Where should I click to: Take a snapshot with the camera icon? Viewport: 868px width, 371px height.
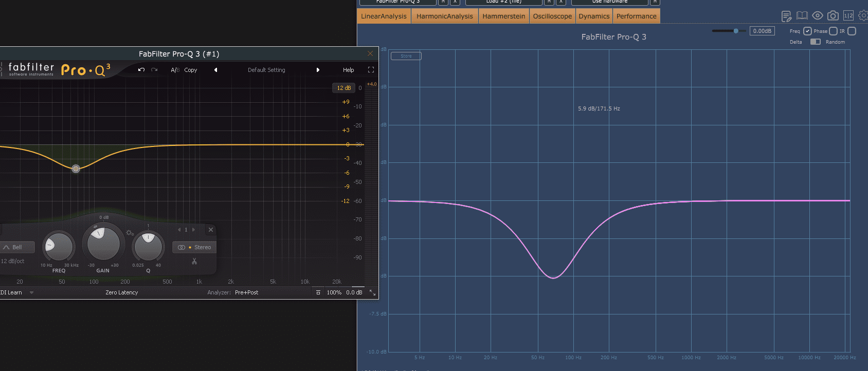(x=833, y=16)
